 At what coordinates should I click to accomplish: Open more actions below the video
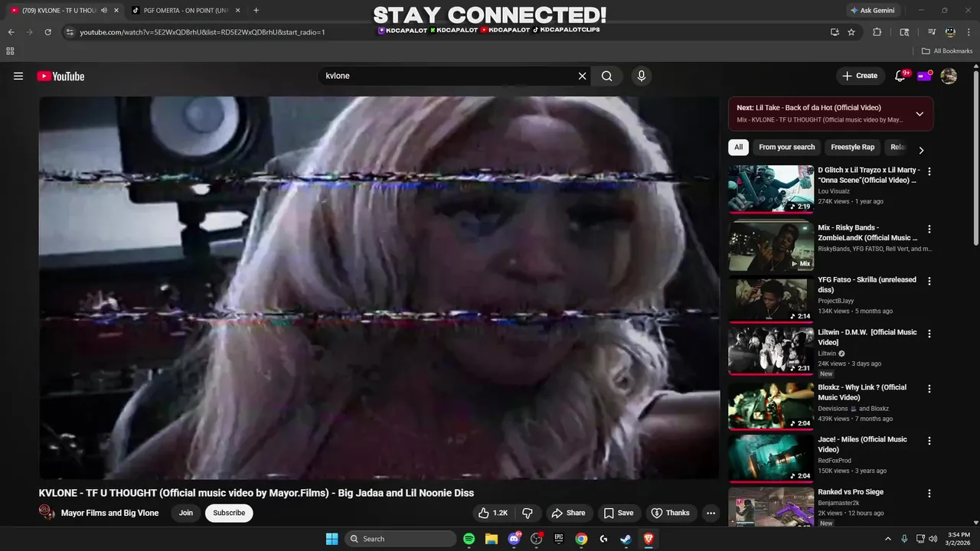click(711, 513)
